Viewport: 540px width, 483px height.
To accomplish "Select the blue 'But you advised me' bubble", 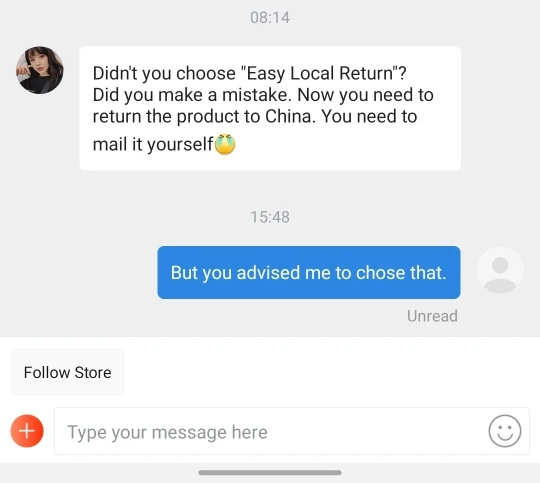I will tap(309, 273).
